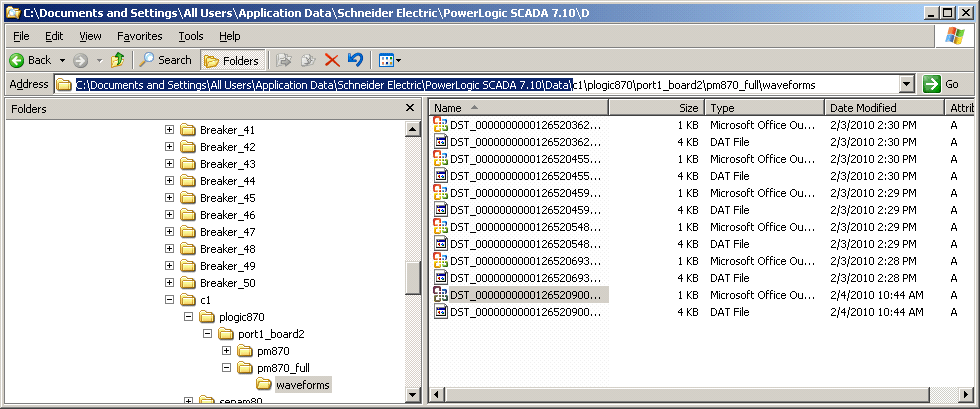This screenshot has height=409, width=980.
Task: Collapse the port1_board2 folder node
Action: tap(208, 334)
